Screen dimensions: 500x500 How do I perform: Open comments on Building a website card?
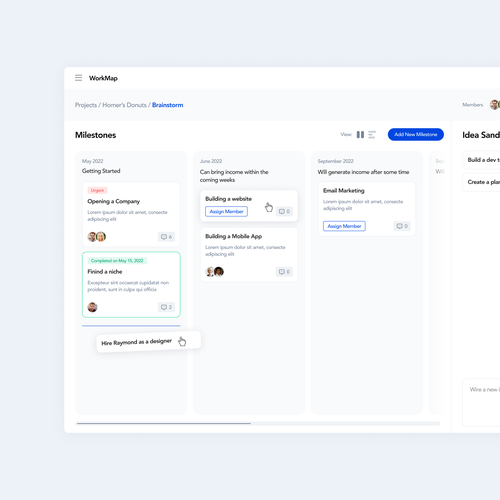284,211
